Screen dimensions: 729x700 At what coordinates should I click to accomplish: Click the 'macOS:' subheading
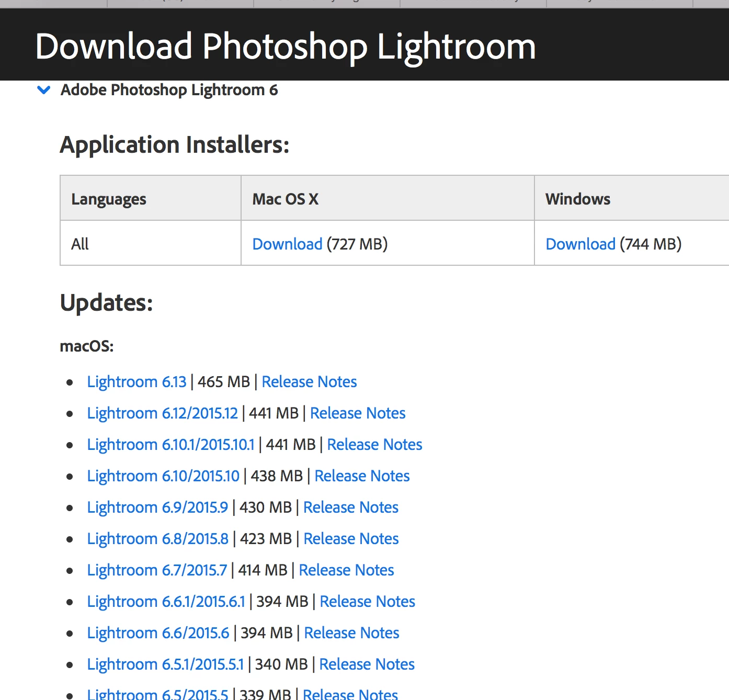(x=87, y=346)
